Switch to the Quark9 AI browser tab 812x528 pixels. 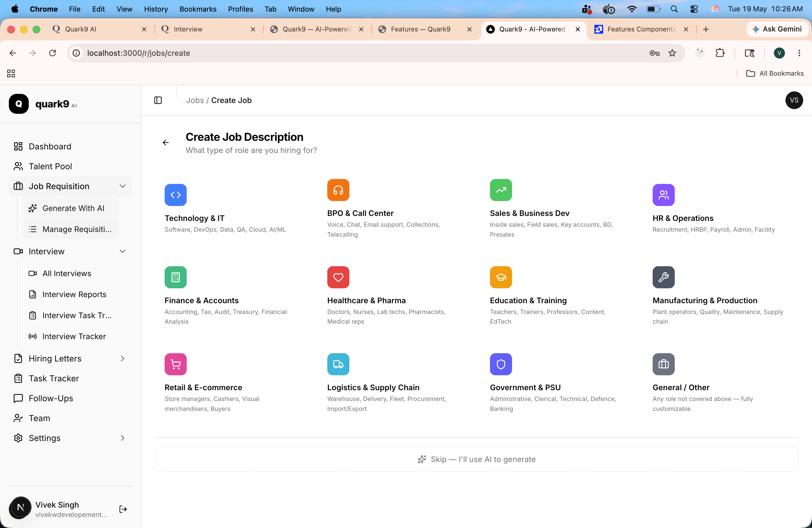[99, 29]
